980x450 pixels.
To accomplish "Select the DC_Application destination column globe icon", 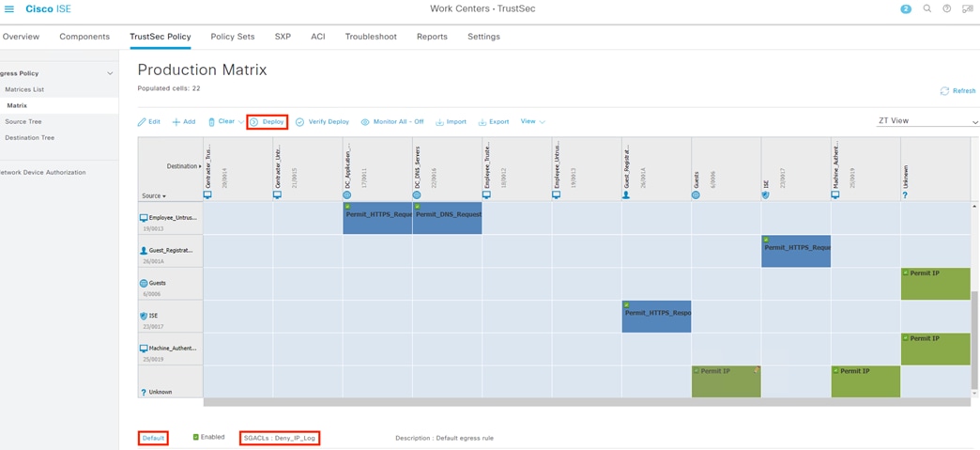I will [x=347, y=194].
